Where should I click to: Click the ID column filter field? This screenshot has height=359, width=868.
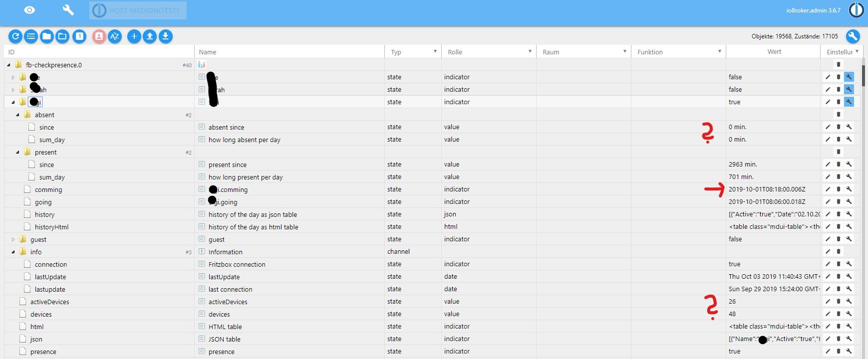click(x=99, y=52)
